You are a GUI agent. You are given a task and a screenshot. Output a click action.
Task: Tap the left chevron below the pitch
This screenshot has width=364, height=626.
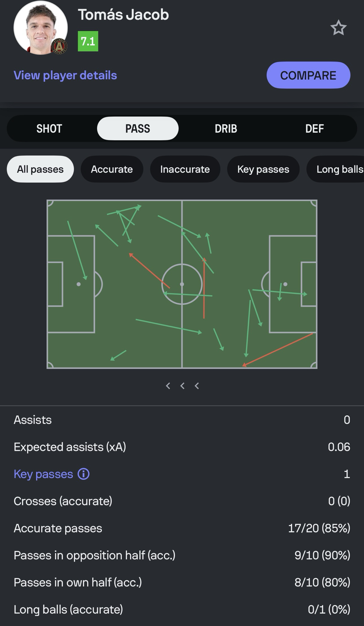(x=168, y=386)
